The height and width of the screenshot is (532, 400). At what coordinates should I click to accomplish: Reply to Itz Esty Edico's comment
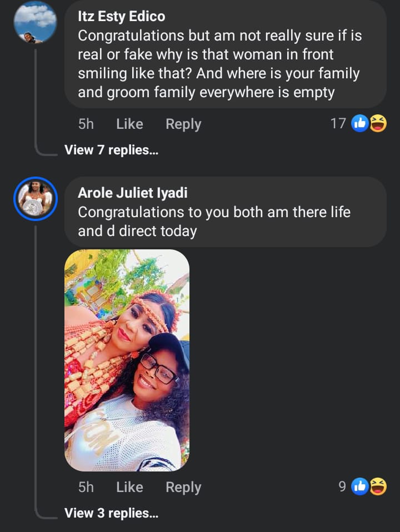[x=183, y=124]
